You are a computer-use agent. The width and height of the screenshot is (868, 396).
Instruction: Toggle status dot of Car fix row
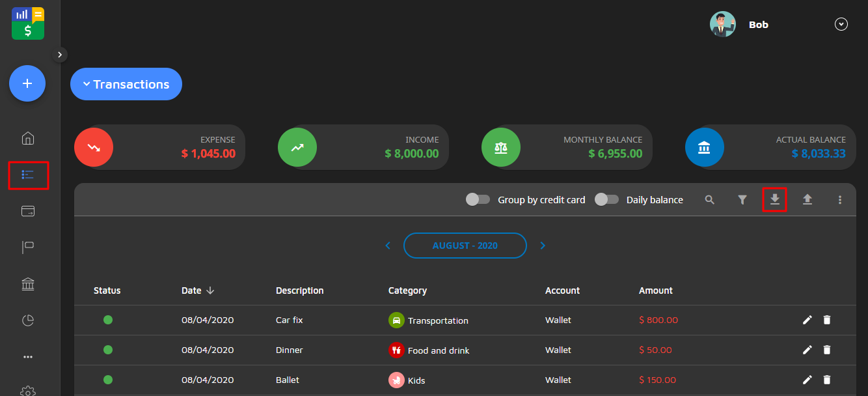108,320
